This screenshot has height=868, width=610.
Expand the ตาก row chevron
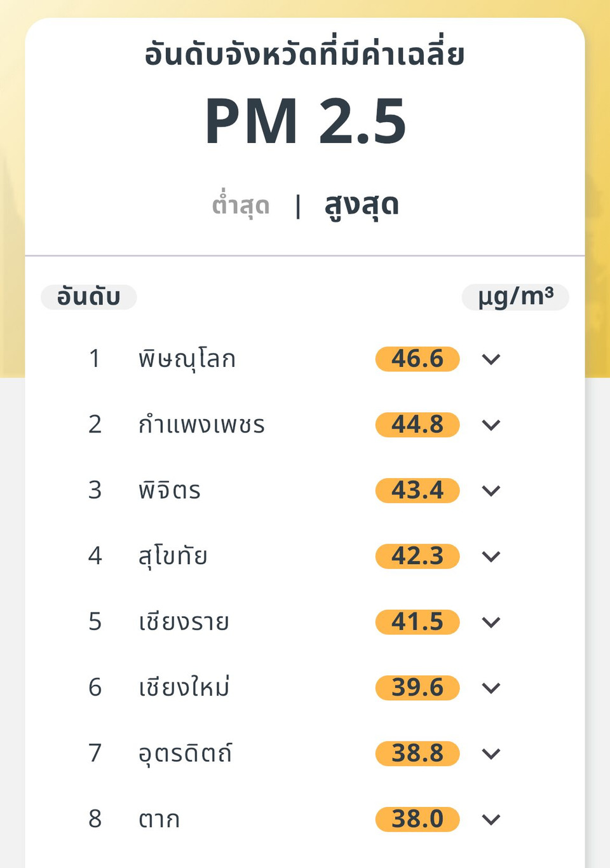tap(491, 819)
